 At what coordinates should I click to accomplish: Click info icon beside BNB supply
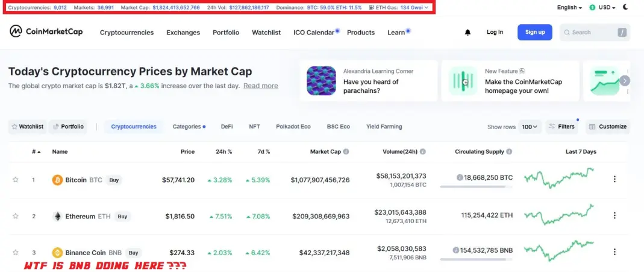(x=456, y=250)
